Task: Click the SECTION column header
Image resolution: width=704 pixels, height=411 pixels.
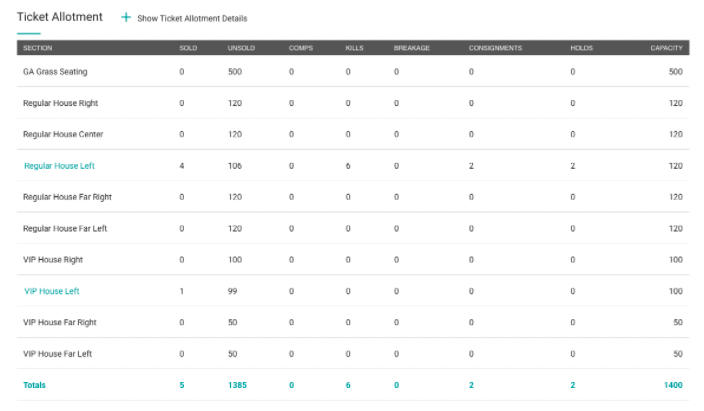Action: 38,48
